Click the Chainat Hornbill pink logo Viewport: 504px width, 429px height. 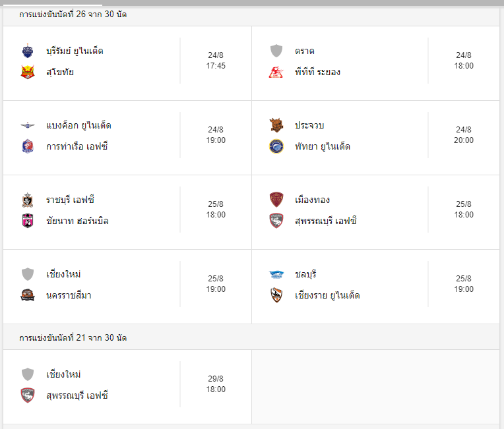point(27,221)
